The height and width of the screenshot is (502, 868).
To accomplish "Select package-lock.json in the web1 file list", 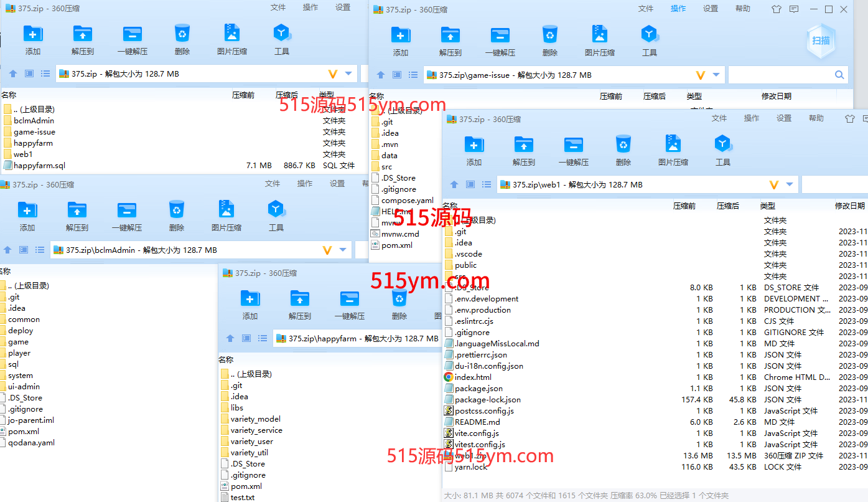I will tap(487, 400).
